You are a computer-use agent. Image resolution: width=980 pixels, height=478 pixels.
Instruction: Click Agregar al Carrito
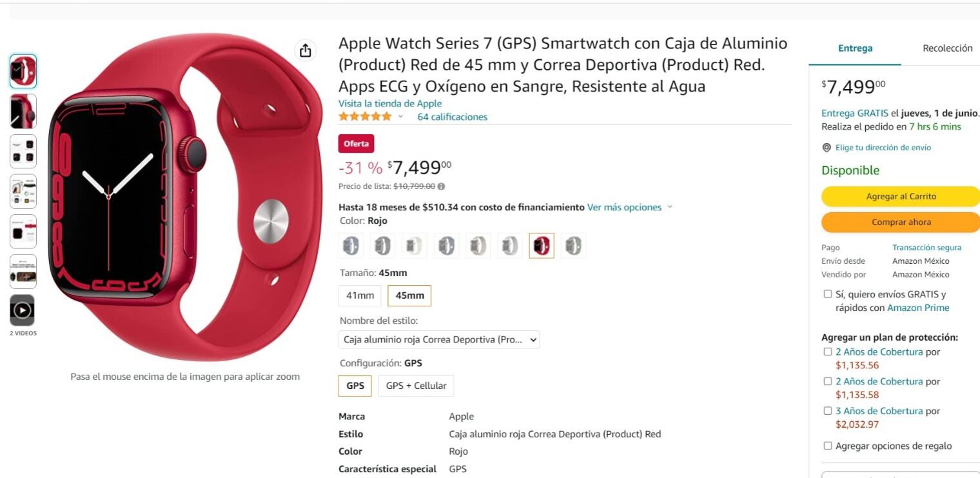tap(900, 196)
